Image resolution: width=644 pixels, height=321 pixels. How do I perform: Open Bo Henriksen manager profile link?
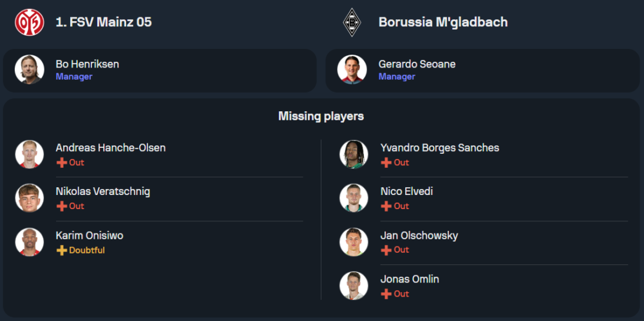(x=87, y=64)
